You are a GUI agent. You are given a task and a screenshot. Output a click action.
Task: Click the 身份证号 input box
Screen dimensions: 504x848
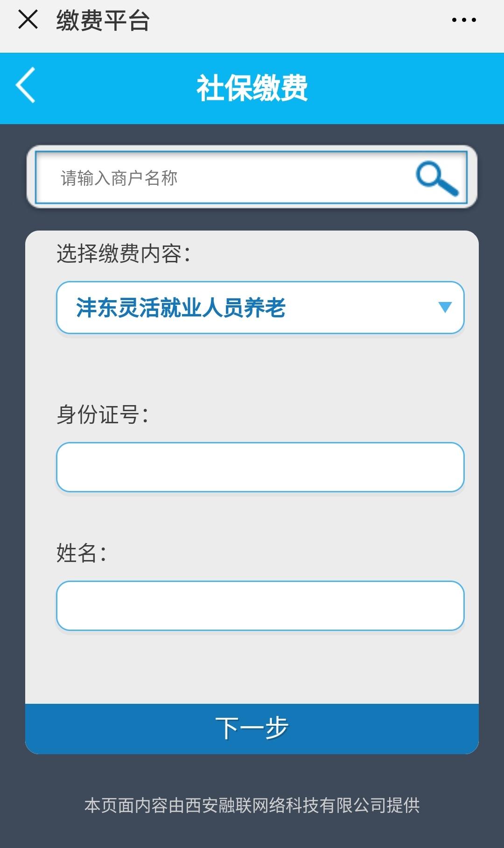[260, 467]
